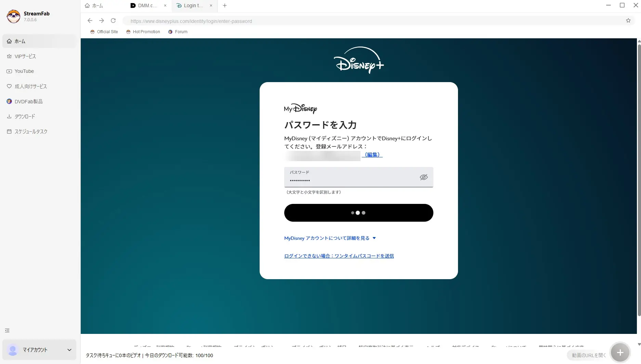This screenshot has height=364, width=641.
Task: Click the Disney+ logo
Action: click(359, 60)
